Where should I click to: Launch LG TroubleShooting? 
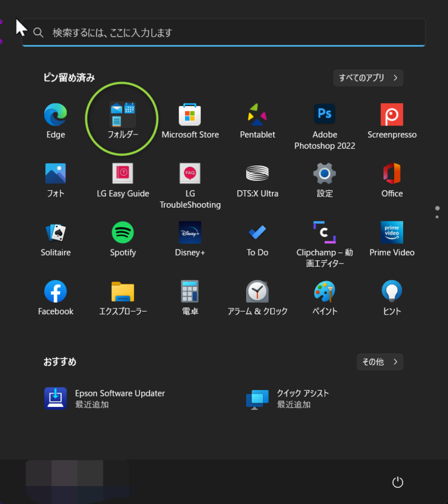click(190, 186)
